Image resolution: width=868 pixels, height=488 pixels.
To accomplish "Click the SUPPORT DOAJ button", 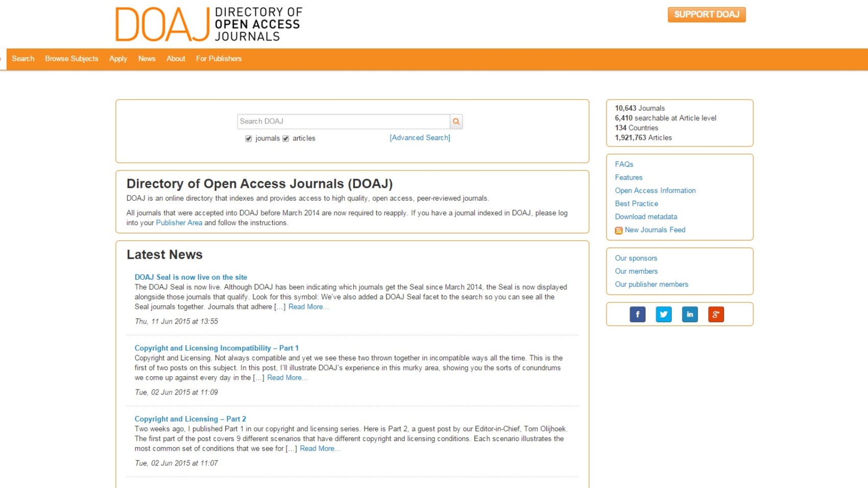I will tap(707, 14).
